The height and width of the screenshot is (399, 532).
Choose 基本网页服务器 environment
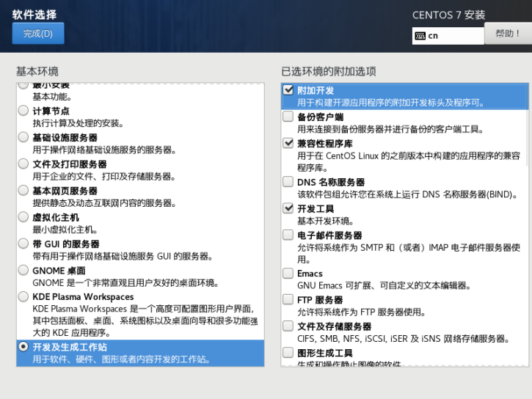point(23,190)
